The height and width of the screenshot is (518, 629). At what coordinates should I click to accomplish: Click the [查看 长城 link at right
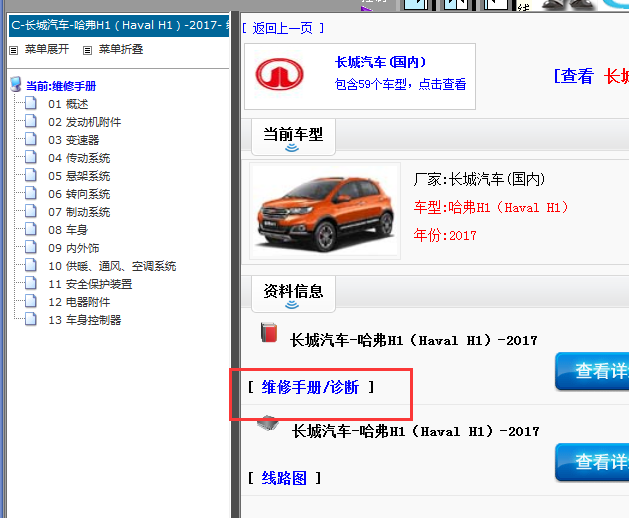(x=591, y=76)
